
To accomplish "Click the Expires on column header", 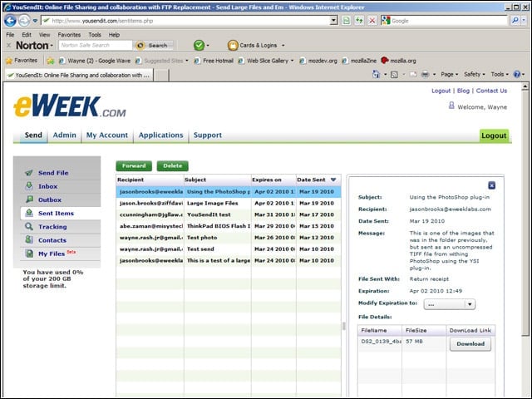I will [x=273, y=180].
